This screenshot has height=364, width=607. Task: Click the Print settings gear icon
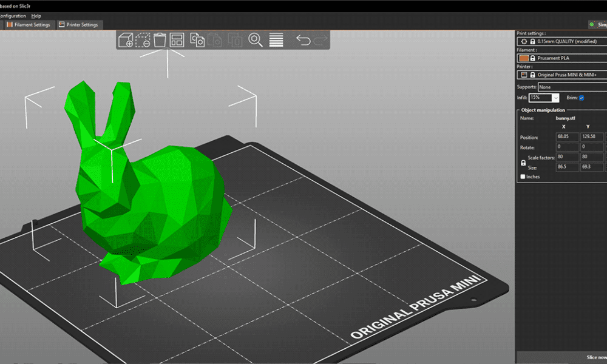[x=524, y=41]
